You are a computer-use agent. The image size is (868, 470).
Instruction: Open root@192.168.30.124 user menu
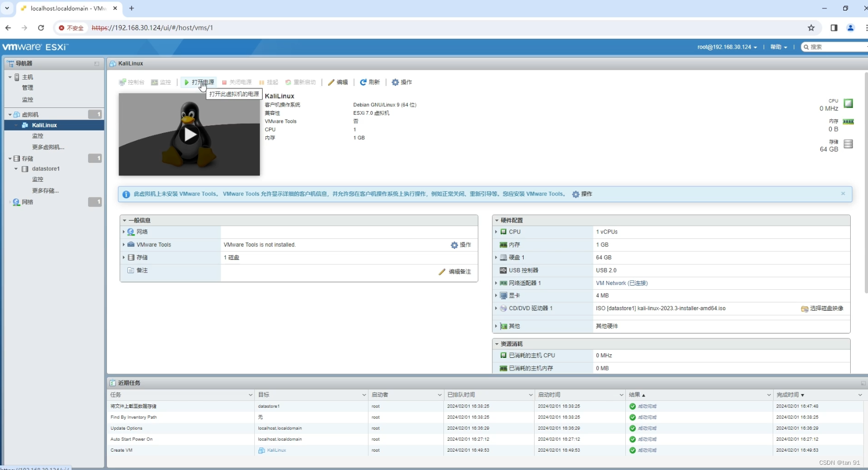pos(727,47)
